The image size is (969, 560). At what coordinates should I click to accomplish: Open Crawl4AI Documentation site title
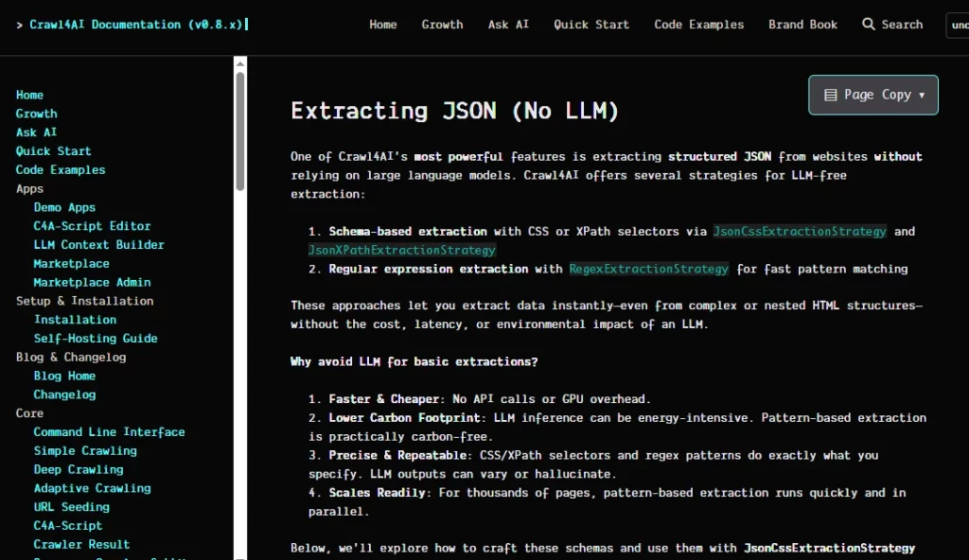click(136, 24)
